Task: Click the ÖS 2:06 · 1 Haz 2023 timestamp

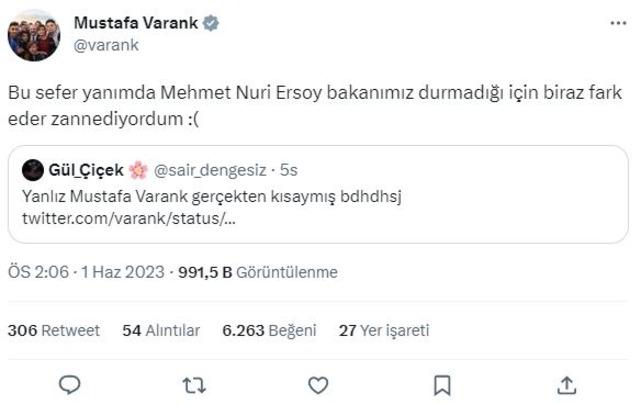Action: tap(86, 272)
